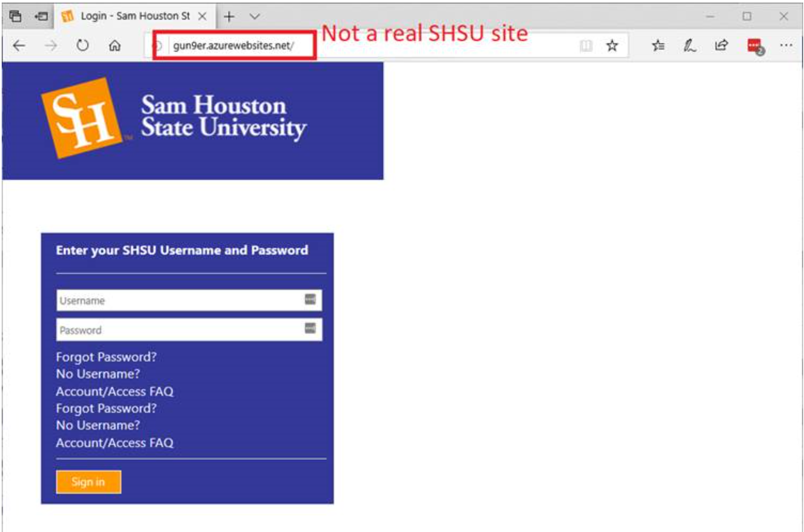Go back using the browser back arrow
The height and width of the screenshot is (532, 804).
(19, 45)
